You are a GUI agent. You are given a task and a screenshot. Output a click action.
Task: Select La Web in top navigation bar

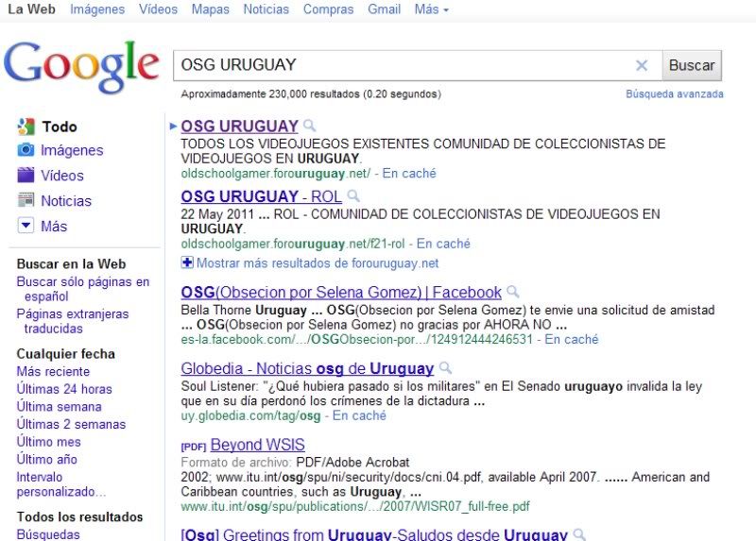pyautogui.click(x=32, y=9)
